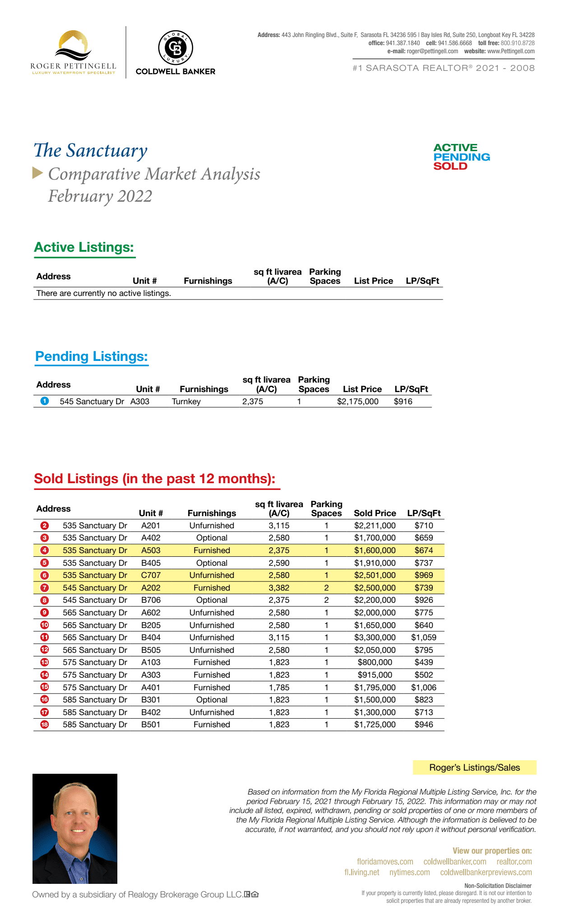The height and width of the screenshot is (924, 561).
Task: Click the List Price header in Pending table
Action: coord(362,389)
